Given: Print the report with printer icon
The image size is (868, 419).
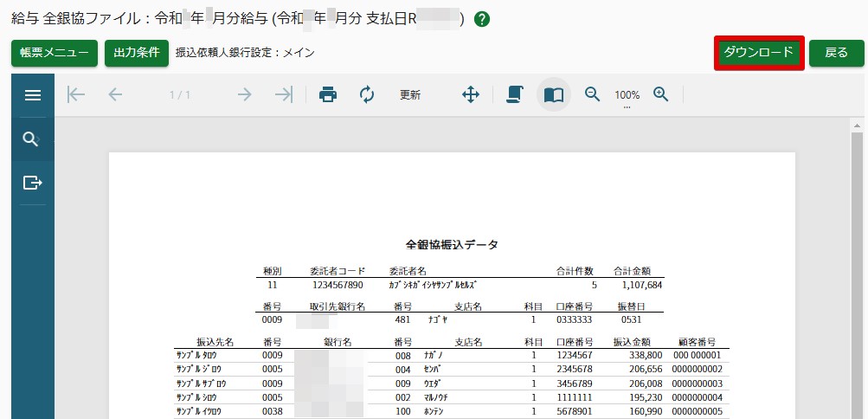Looking at the screenshot, I should coord(328,94).
